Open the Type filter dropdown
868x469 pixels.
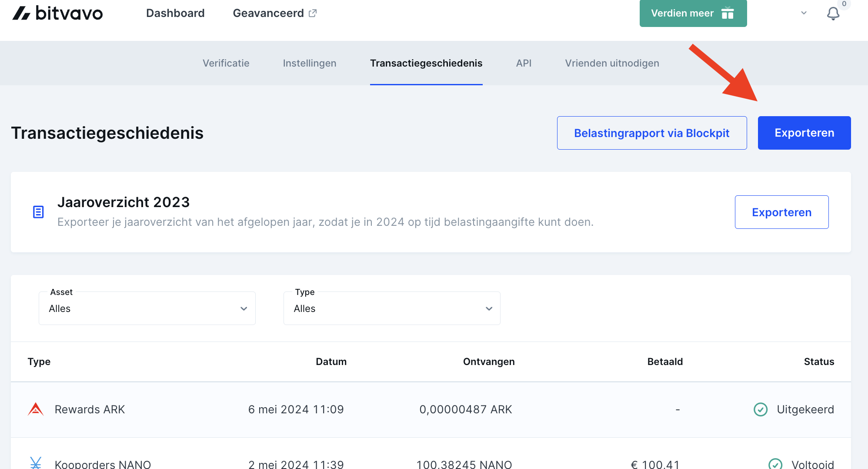coord(391,308)
